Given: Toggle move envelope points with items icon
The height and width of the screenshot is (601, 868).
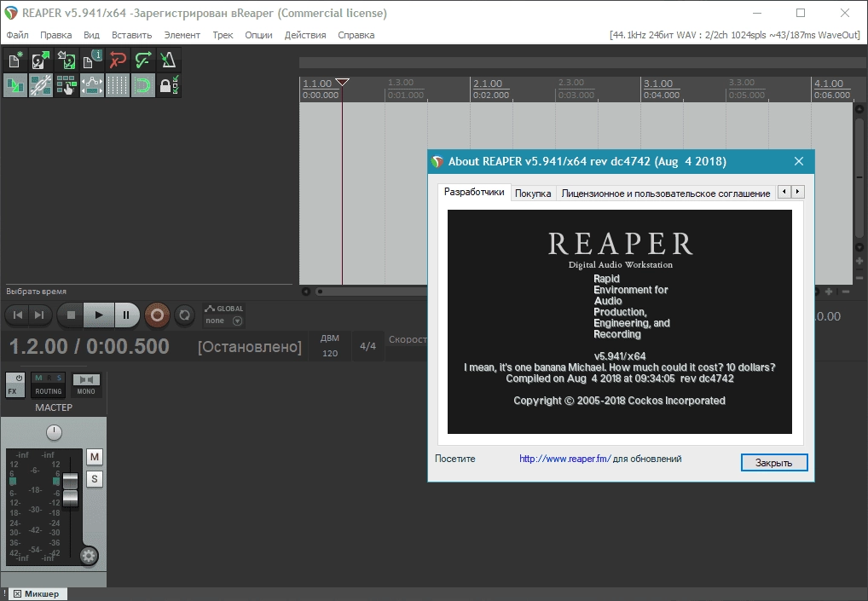Looking at the screenshot, I should pyautogui.click(x=92, y=85).
